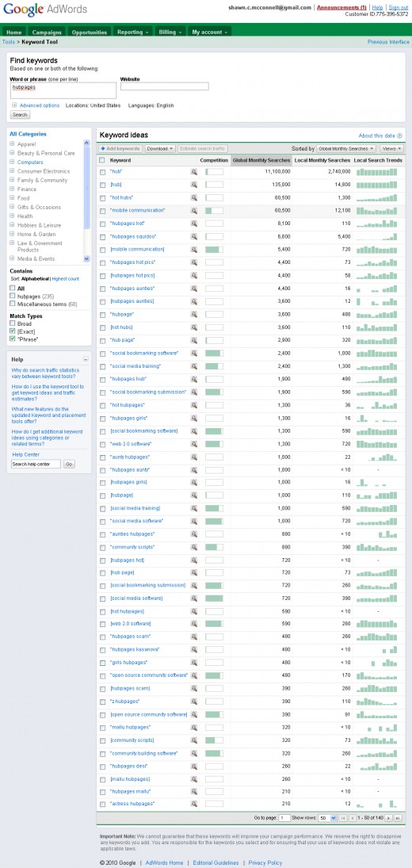The height and width of the screenshot is (868, 412).
Task: Click the Search button under Find keywords
Action: coord(20,115)
